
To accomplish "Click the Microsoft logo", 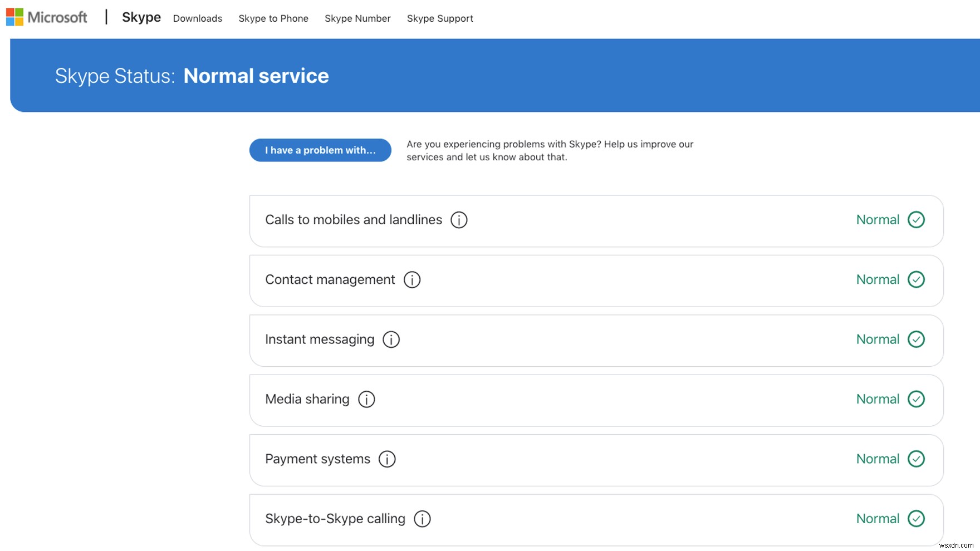I will (x=47, y=17).
